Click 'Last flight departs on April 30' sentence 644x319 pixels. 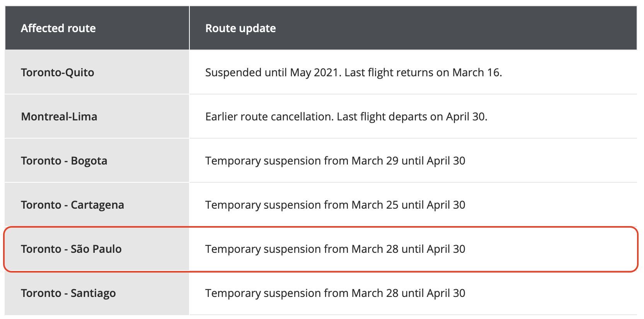pyautogui.click(x=412, y=117)
